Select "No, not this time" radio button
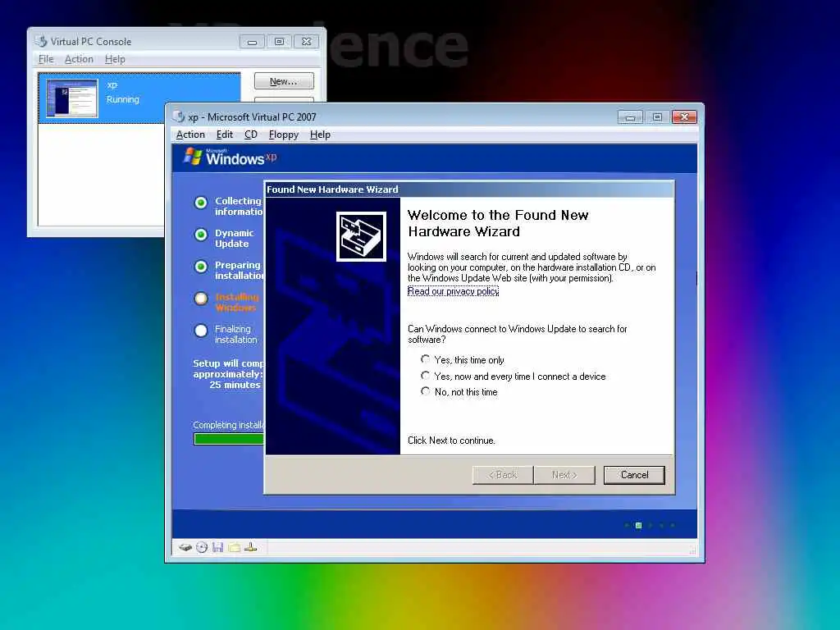 (426, 391)
